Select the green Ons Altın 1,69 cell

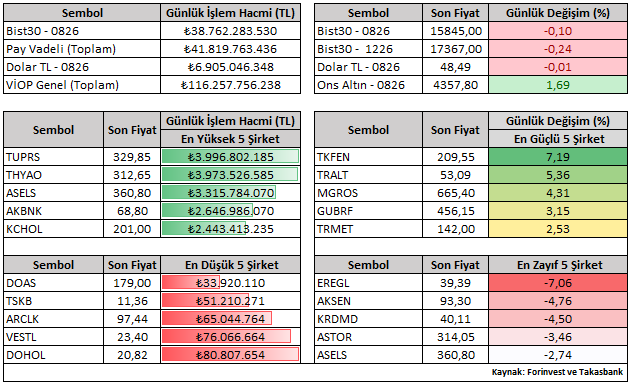[x=558, y=85]
